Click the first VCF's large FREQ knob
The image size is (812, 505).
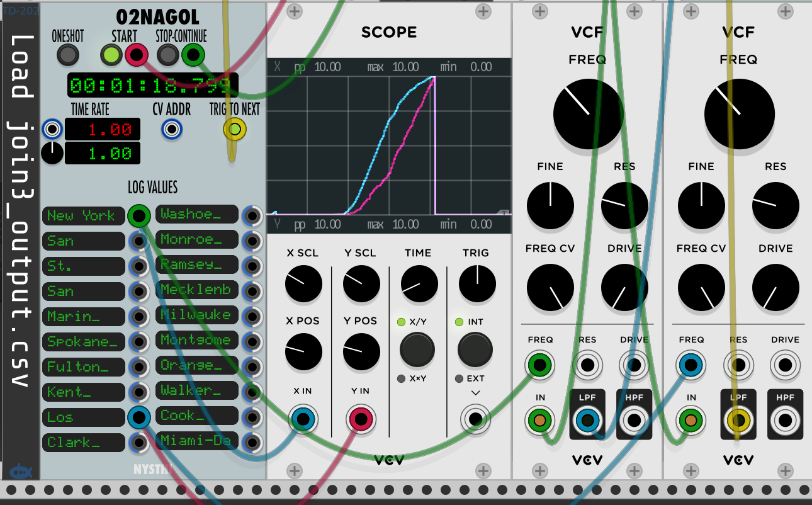click(588, 114)
